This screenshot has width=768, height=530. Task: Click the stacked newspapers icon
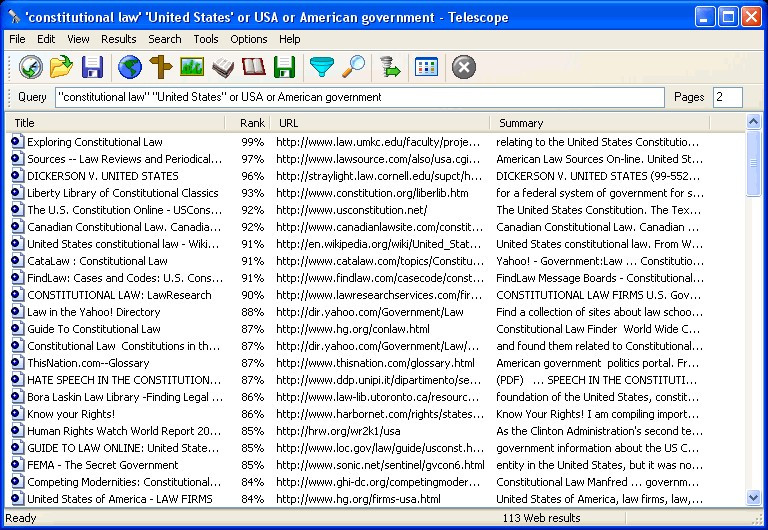[x=223, y=67]
